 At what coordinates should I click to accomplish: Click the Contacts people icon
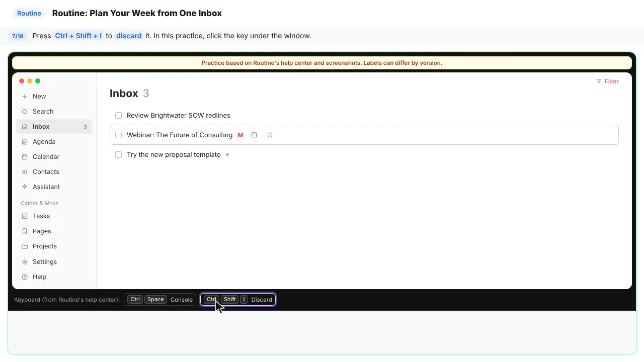25,172
